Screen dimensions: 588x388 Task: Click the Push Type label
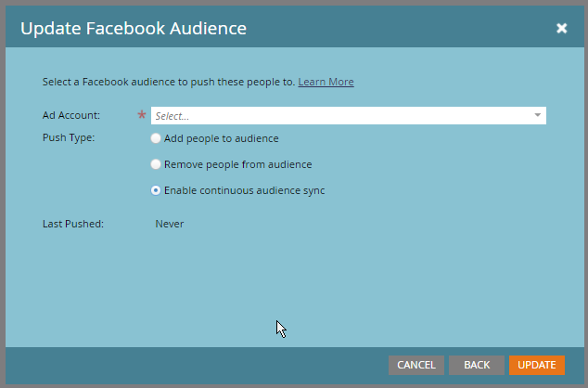69,138
